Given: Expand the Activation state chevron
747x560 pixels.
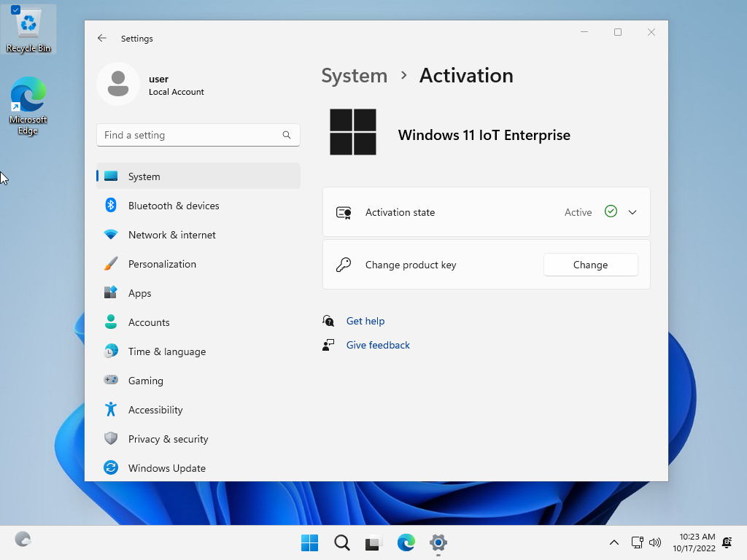Looking at the screenshot, I should (632, 212).
